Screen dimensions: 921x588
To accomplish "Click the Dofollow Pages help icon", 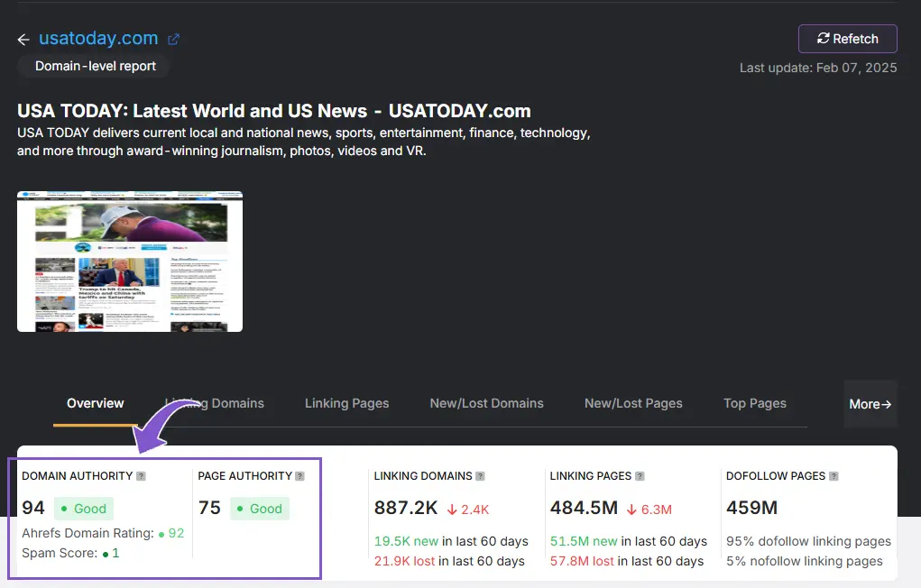I will point(834,476).
